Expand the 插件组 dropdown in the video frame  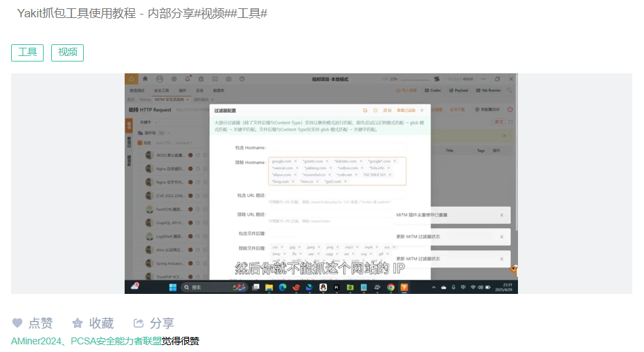154,133
